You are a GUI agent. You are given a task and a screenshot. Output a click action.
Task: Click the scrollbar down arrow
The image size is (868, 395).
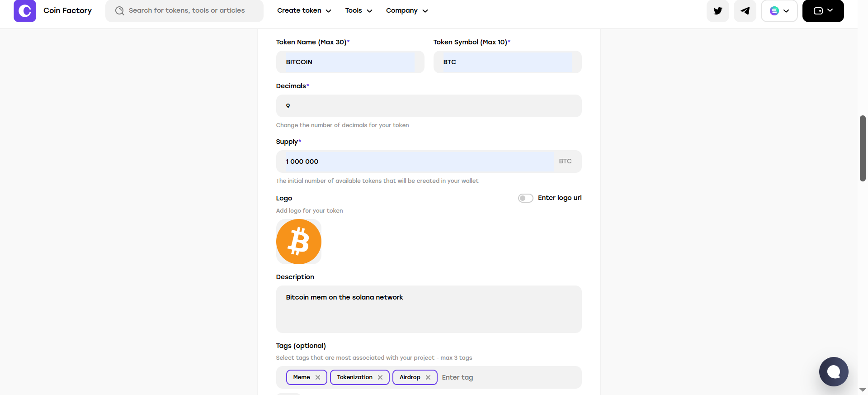pos(863,390)
